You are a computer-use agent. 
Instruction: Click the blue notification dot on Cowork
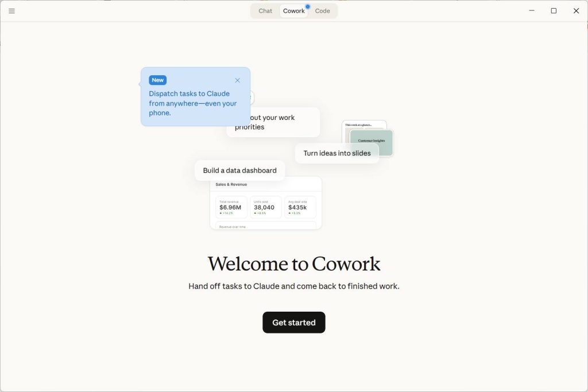tap(307, 5)
